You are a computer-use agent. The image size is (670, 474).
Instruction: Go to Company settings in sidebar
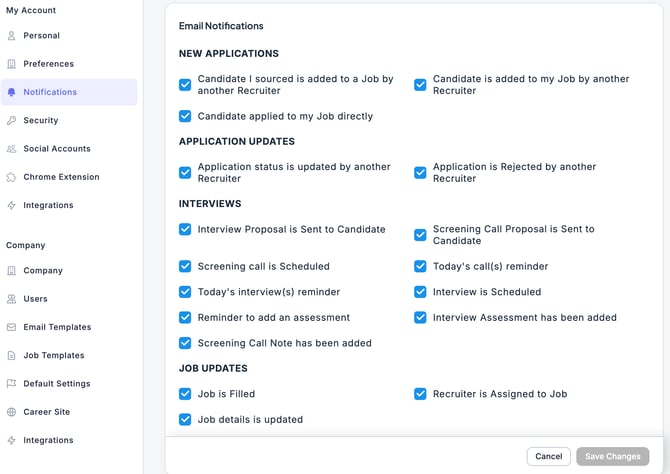[x=43, y=271]
